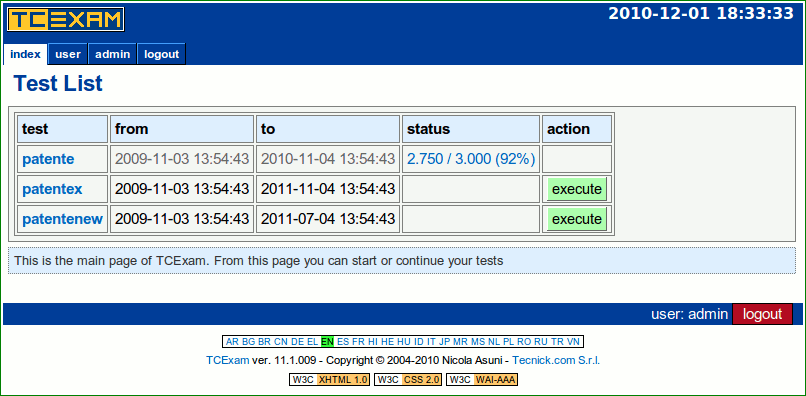
Task: Open the index tab
Action: click(x=25, y=54)
